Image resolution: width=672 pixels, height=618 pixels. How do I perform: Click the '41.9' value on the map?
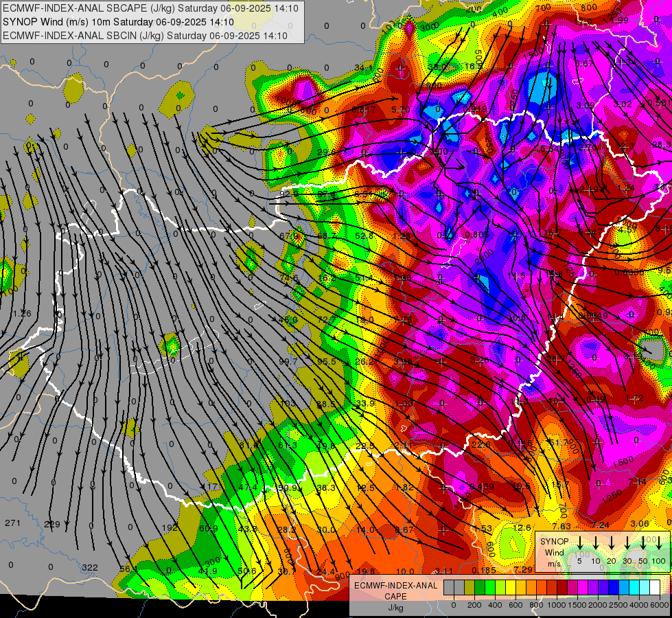pos(208,571)
